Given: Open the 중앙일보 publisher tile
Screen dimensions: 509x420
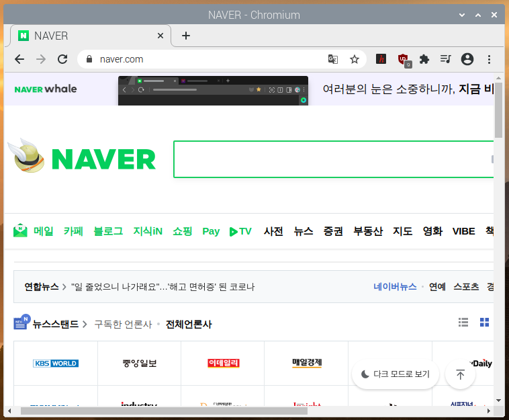Looking at the screenshot, I should (139, 363).
